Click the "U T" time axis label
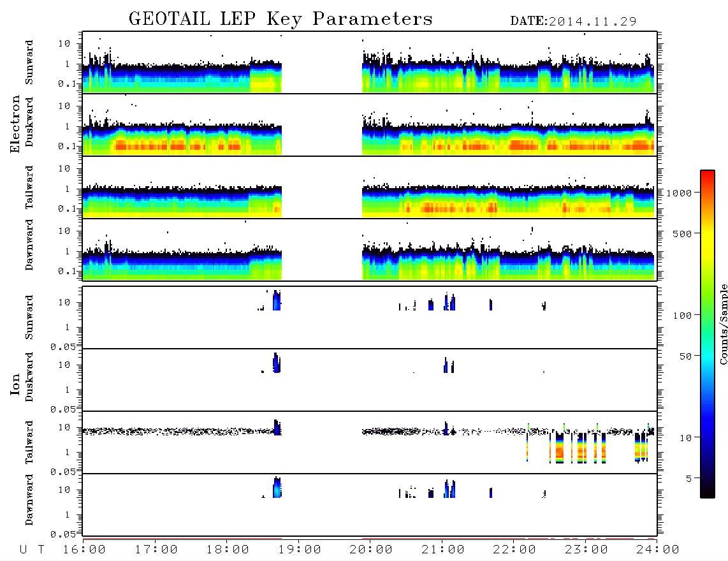Viewport: 728px width, 561px height. pos(32,550)
